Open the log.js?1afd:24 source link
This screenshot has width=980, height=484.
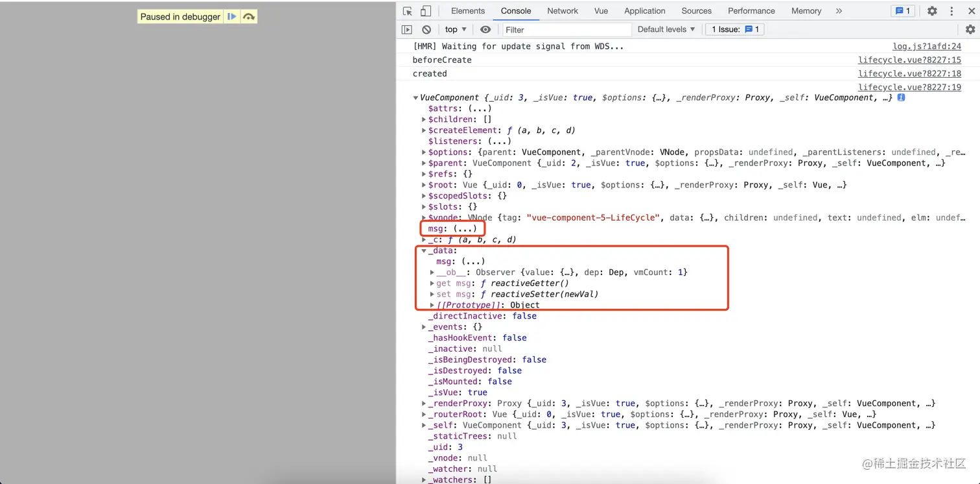coord(927,47)
